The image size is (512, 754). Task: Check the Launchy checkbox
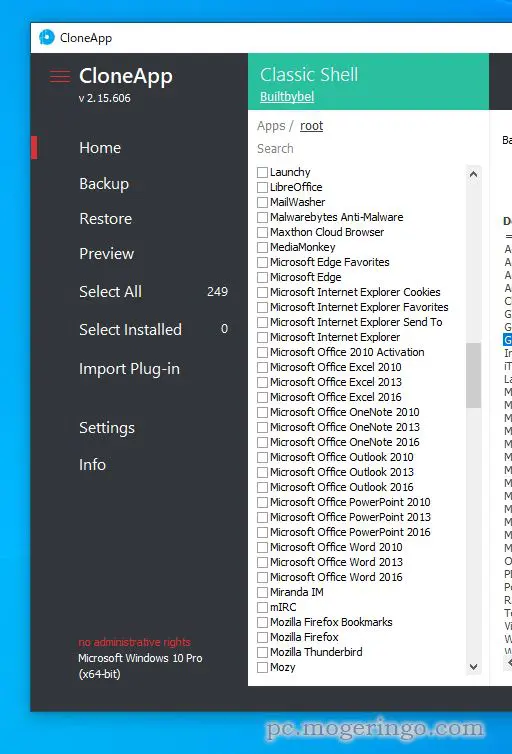(262, 172)
